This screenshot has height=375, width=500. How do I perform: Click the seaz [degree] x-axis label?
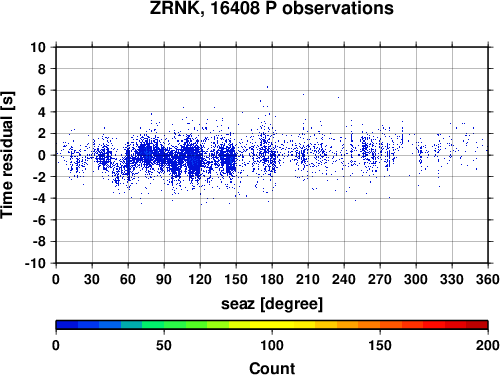(x=272, y=304)
